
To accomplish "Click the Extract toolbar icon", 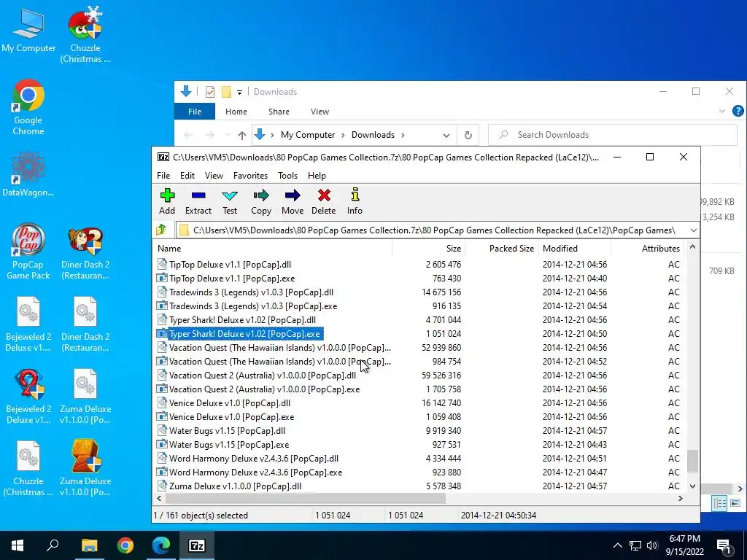I will click(x=198, y=201).
